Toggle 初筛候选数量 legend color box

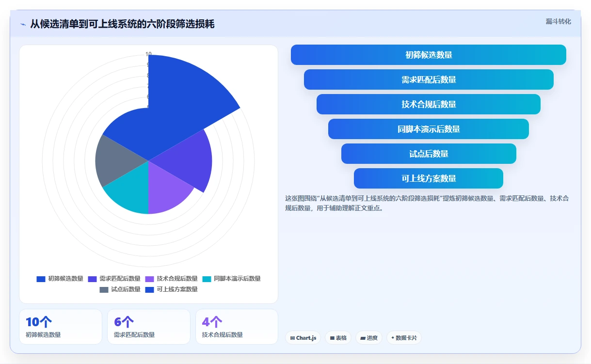(41, 279)
